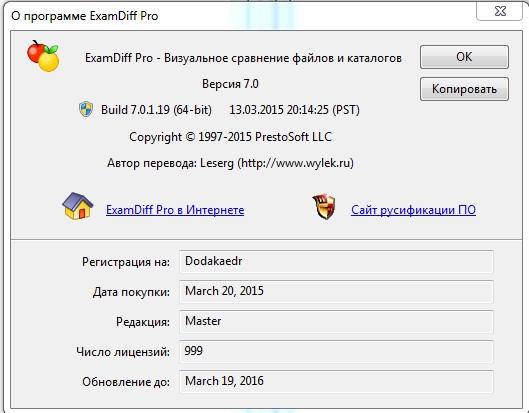Click the Версия 7.0 label
Screen dimensions: 529x413
point(230,84)
